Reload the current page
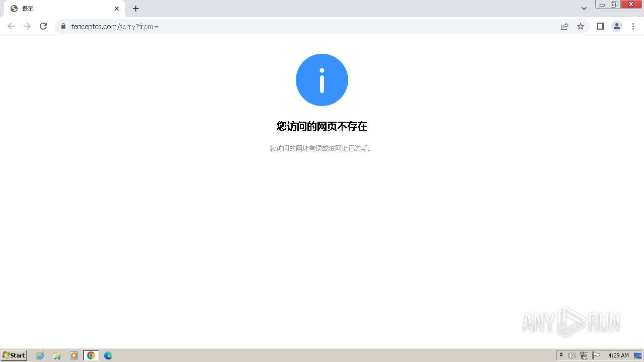 [43, 26]
